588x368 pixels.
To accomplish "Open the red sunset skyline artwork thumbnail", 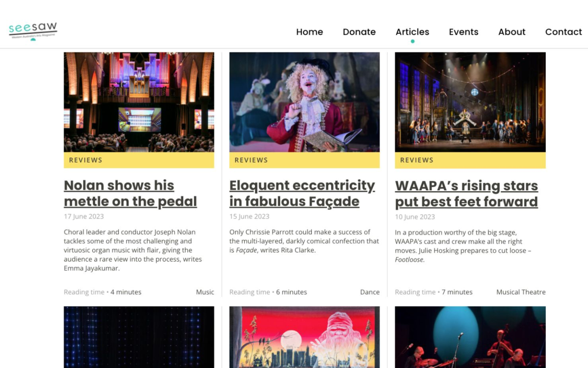I will coord(305,337).
